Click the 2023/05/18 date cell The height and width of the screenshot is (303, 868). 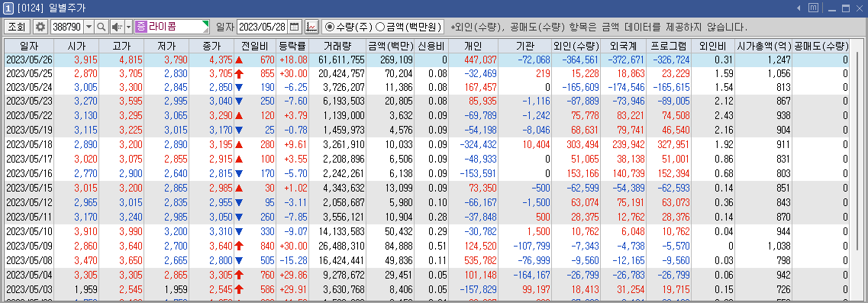point(28,144)
